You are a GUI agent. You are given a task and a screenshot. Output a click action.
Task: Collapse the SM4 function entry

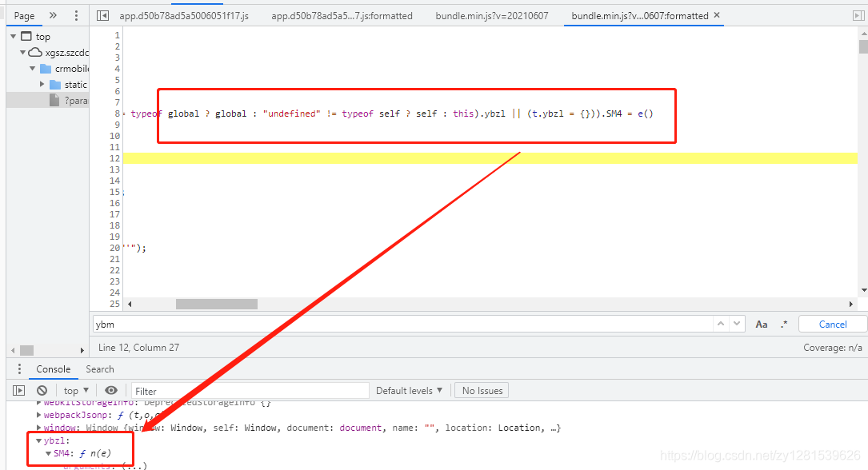click(49, 453)
